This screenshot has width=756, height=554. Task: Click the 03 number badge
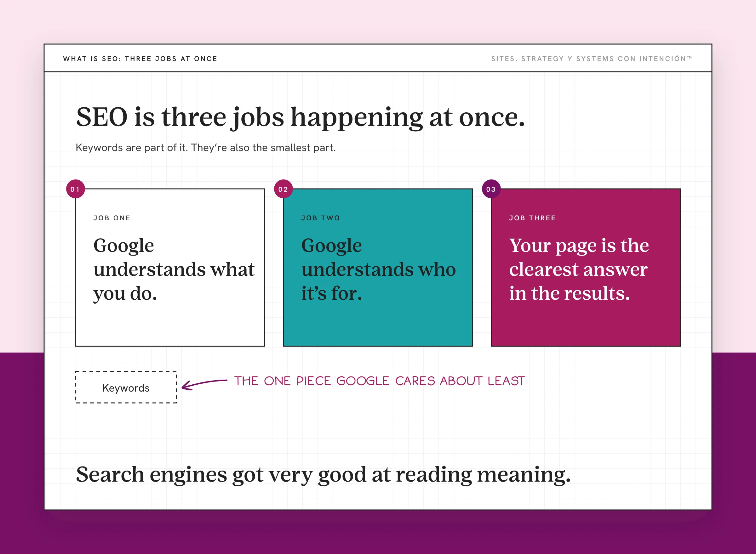pyautogui.click(x=491, y=189)
